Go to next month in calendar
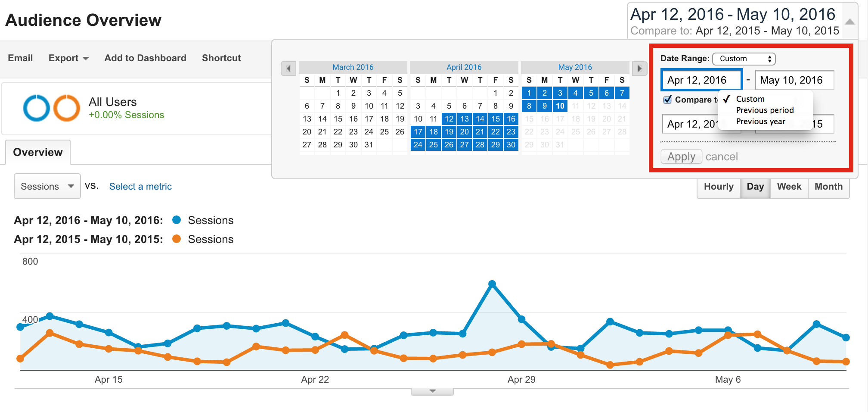Screen dimensions: 868x412 pyautogui.click(x=640, y=68)
